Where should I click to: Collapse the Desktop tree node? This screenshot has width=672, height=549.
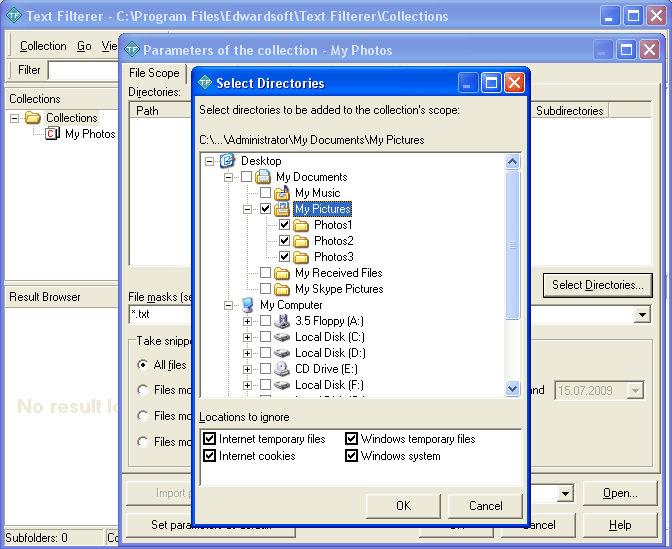point(209,161)
